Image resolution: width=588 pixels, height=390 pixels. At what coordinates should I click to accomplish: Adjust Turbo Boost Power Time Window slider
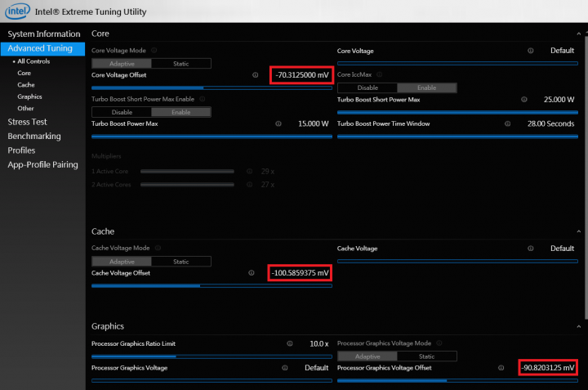coord(457,137)
